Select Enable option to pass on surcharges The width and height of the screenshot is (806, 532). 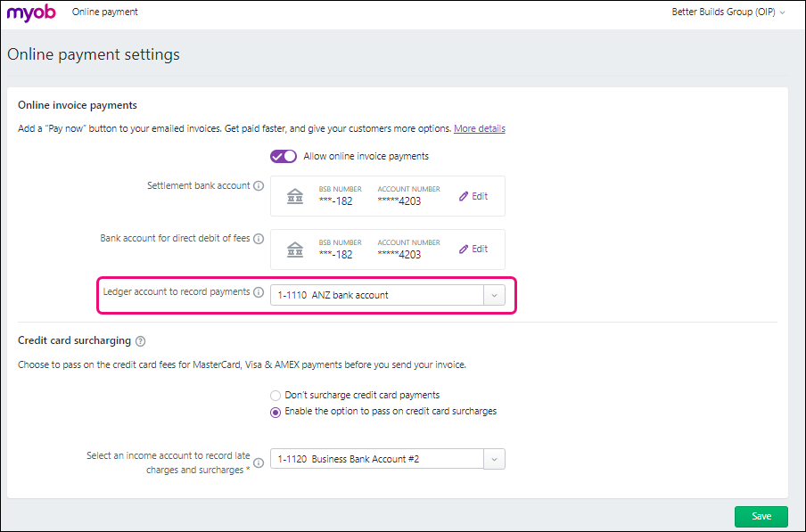[x=276, y=412]
